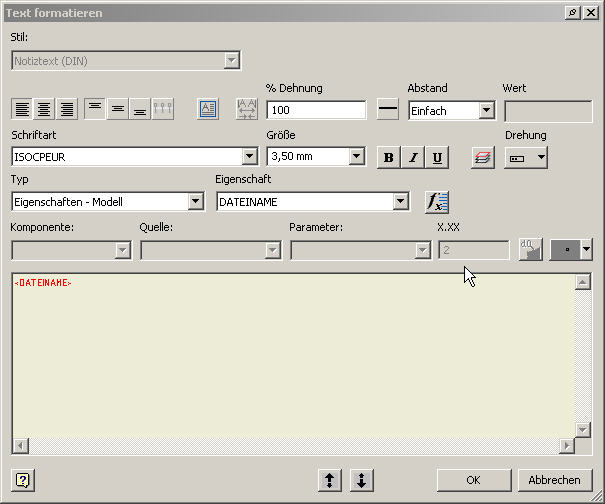
Task: Click the horizontal scrollbar right arrow
Action: pos(567,446)
